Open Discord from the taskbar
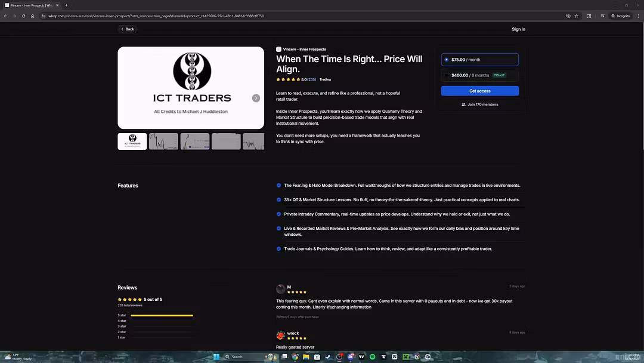The width and height of the screenshot is (644, 363). coord(351,357)
